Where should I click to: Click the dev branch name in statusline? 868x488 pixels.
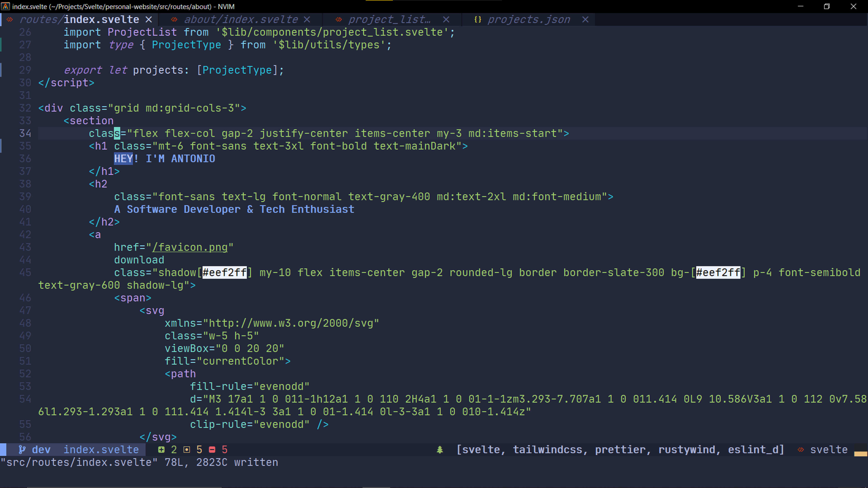(x=41, y=449)
